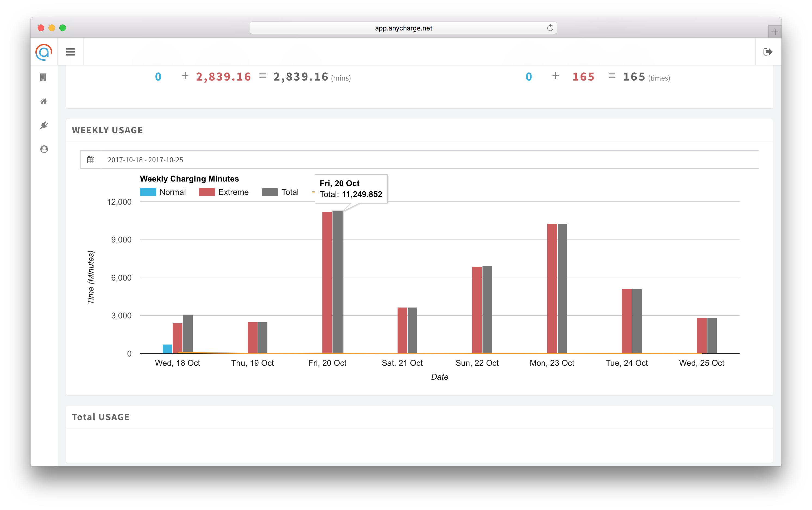Open the plug charger sidebar icon
Image resolution: width=812 pixels, height=510 pixels.
[44, 125]
